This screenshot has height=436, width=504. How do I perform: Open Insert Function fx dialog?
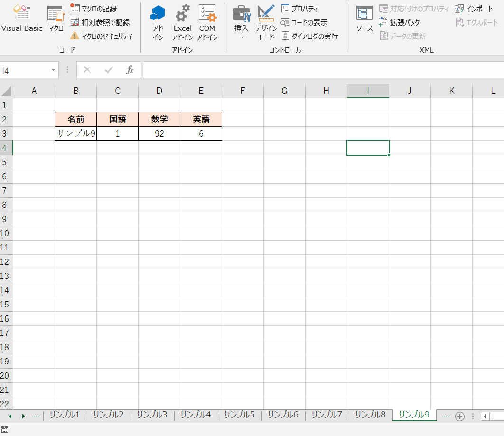pyautogui.click(x=130, y=70)
